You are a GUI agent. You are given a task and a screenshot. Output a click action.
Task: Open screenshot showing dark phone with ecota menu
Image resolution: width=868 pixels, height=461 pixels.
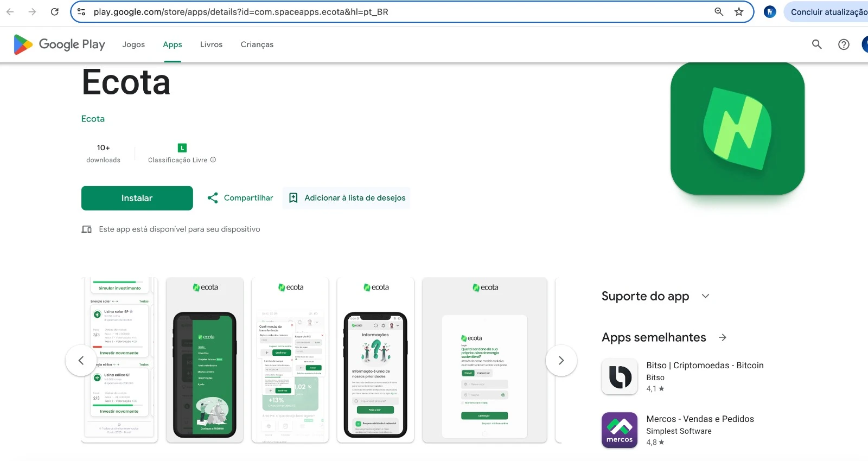tap(205, 360)
